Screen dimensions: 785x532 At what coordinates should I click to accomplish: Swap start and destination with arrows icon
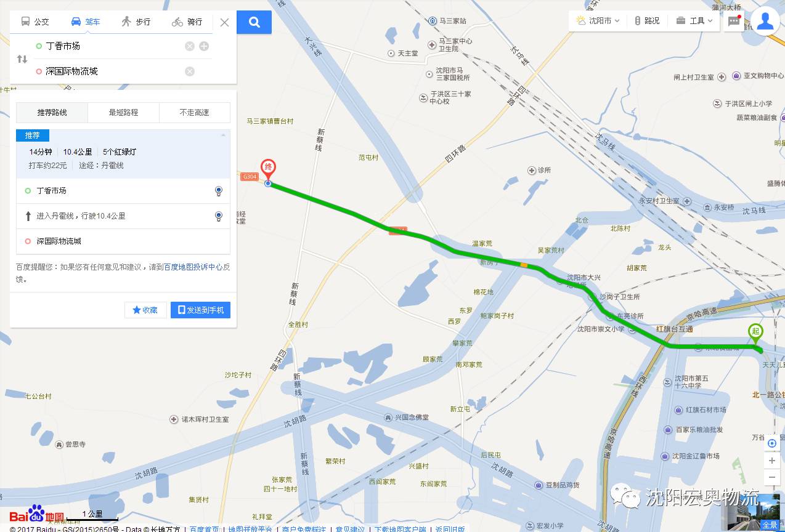point(22,59)
